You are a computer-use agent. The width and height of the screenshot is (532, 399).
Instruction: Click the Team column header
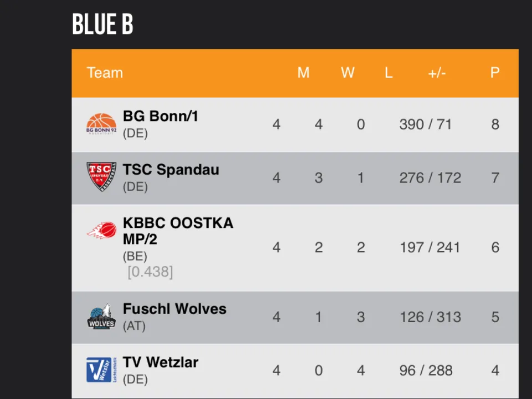[x=105, y=73]
